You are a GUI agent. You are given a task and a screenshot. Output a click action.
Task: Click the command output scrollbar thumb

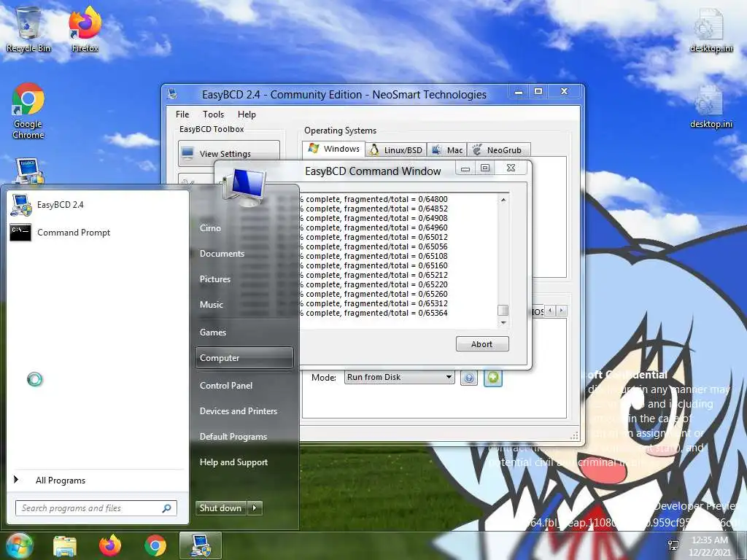[503, 310]
